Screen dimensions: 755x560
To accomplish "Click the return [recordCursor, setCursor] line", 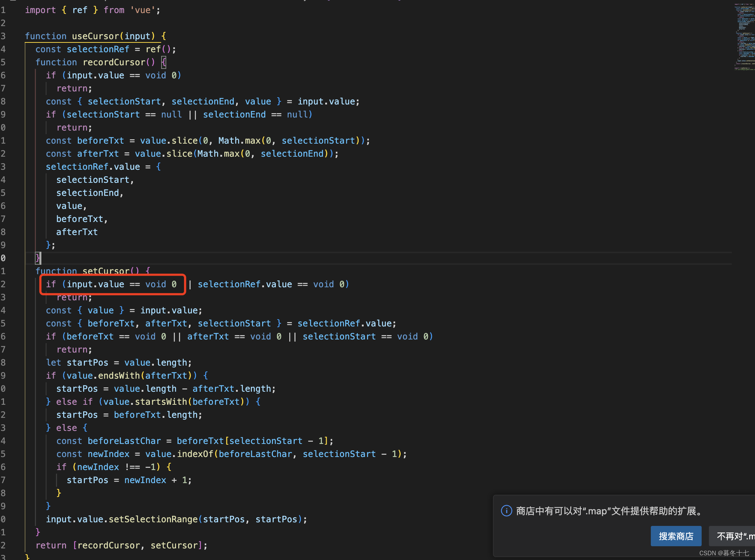I will (x=121, y=545).
